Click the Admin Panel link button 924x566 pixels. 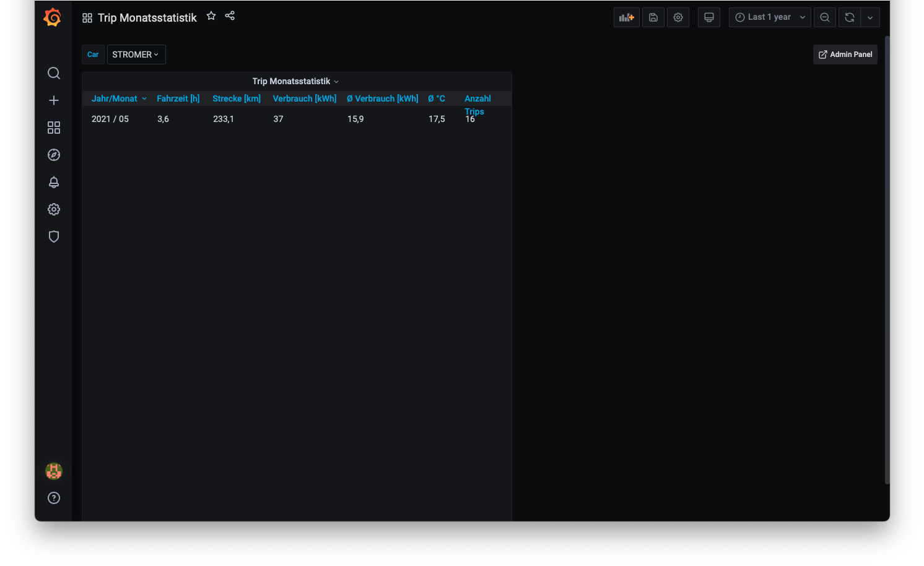point(845,54)
